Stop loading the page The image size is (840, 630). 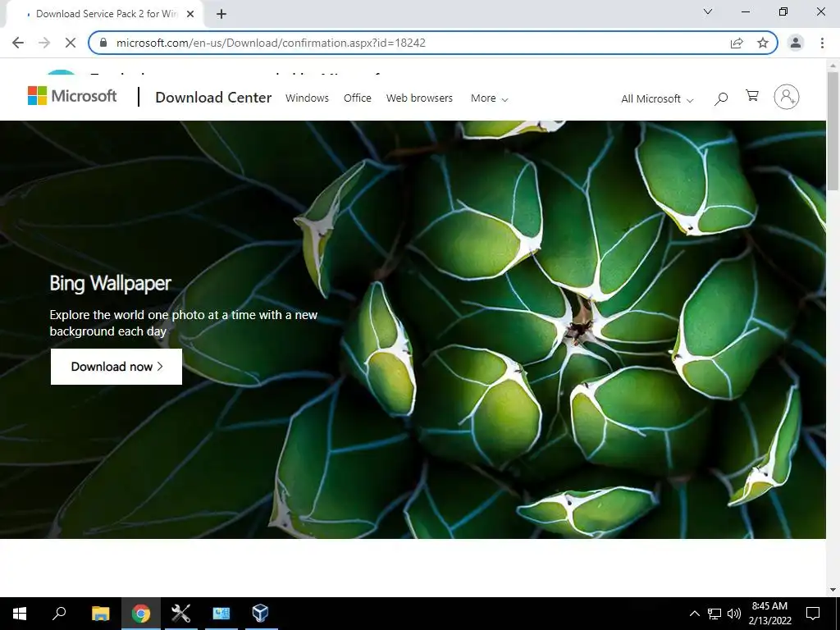click(x=71, y=43)
